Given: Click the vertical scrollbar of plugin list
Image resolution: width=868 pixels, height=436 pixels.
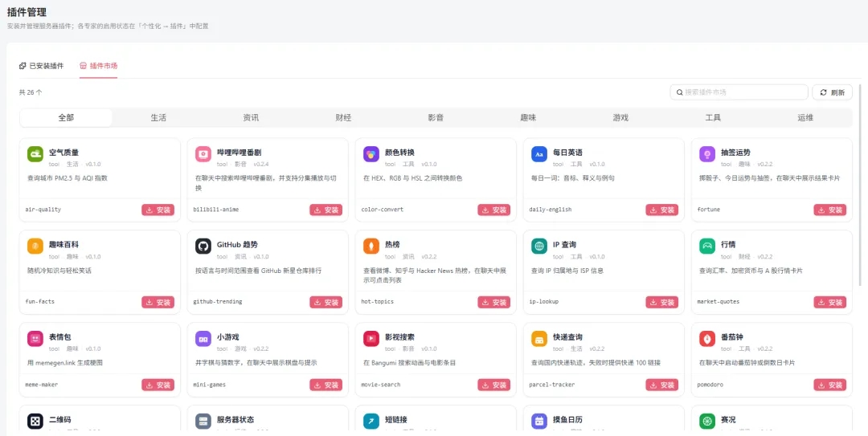Looking at the screenshot, I should (860, 185).
